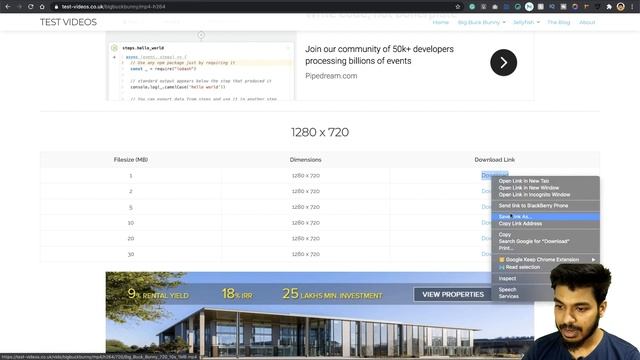Bookmark this page with the star icon
The image size is (640, 360).
click(x=458, y=7)
